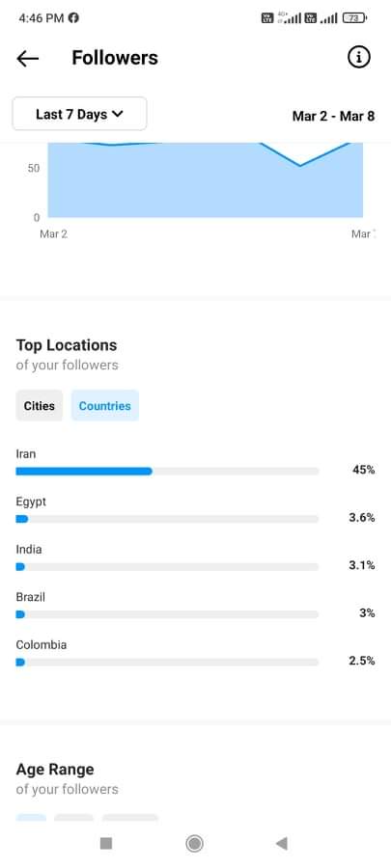Viewport: 391px width, 868px height.
Task: Tap the Android recent apps square icon
Action: pyautogui.click(x=106, y=843)
